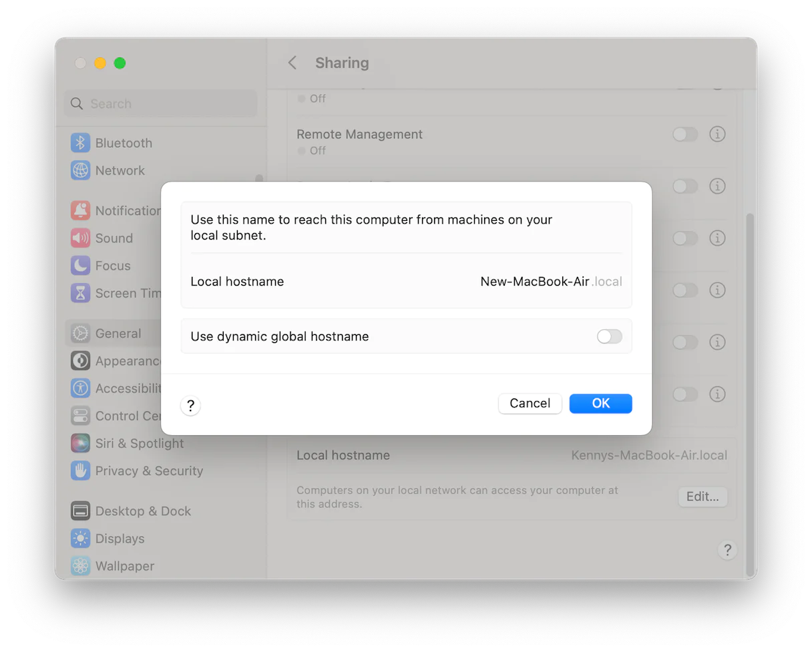Select the Siri & Spotlight icon
This screenshot has height=652, width=812.
click(80, 443)
